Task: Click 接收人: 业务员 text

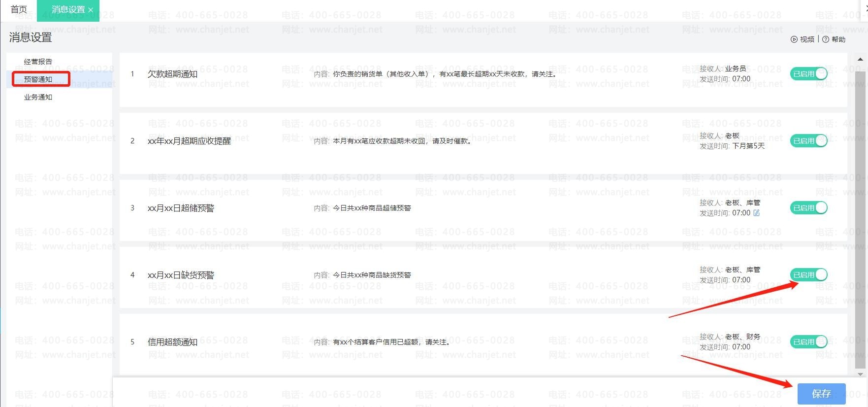Action: (723, 68)
